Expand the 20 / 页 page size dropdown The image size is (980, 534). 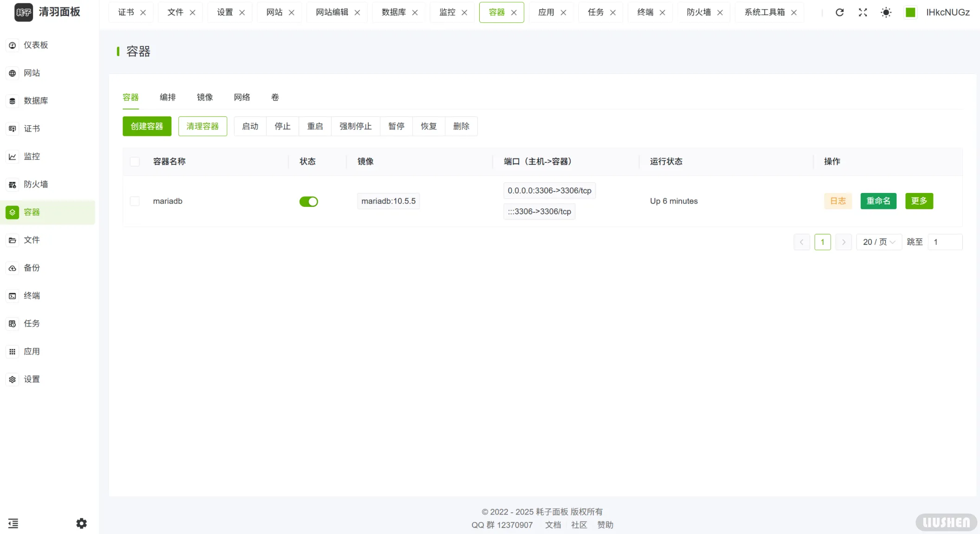[x=878, y=242]
